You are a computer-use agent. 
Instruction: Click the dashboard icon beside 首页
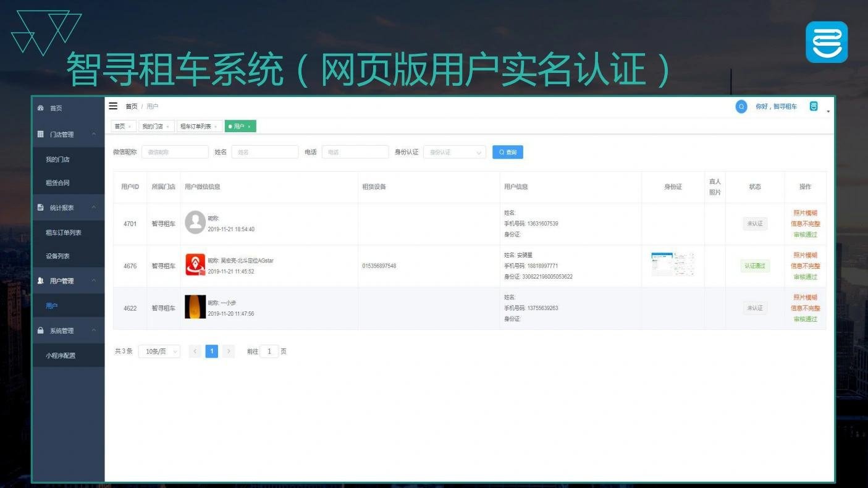coord(41,107)
